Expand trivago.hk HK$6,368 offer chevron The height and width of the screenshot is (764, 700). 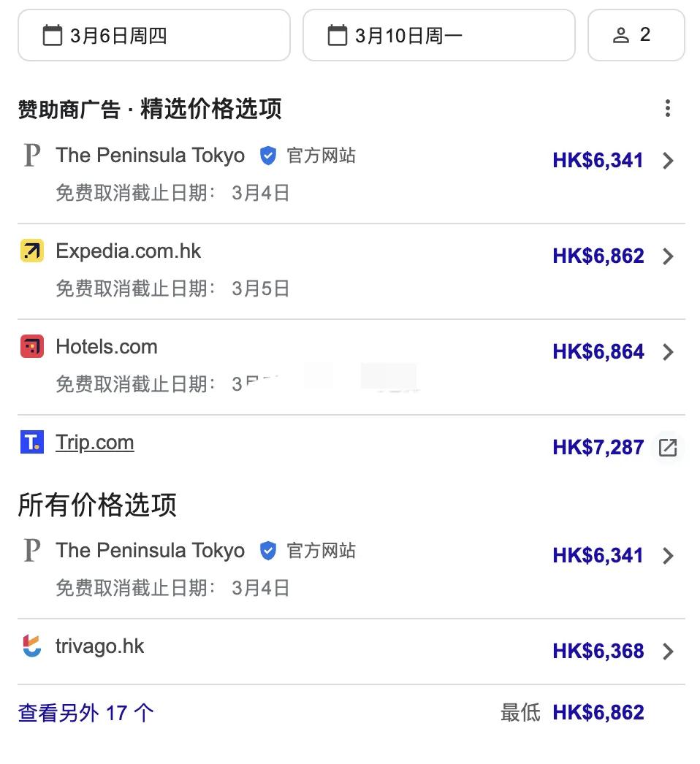(668, 652)
